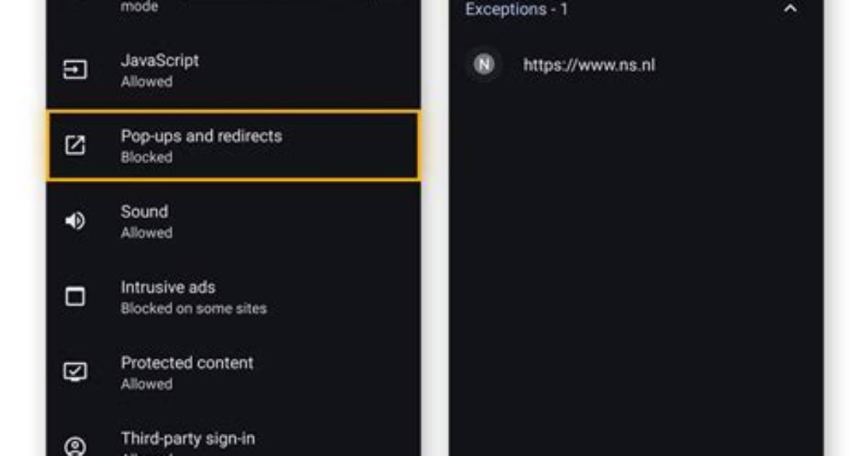
Task: Click the Pop-ups and redirects open-in-new icon
Action: (x=75, y=145)
